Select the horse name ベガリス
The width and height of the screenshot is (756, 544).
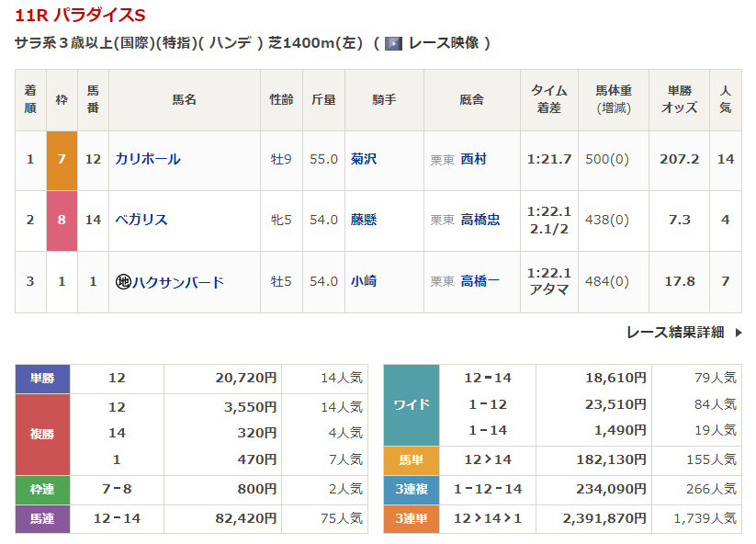pos(141,220)
